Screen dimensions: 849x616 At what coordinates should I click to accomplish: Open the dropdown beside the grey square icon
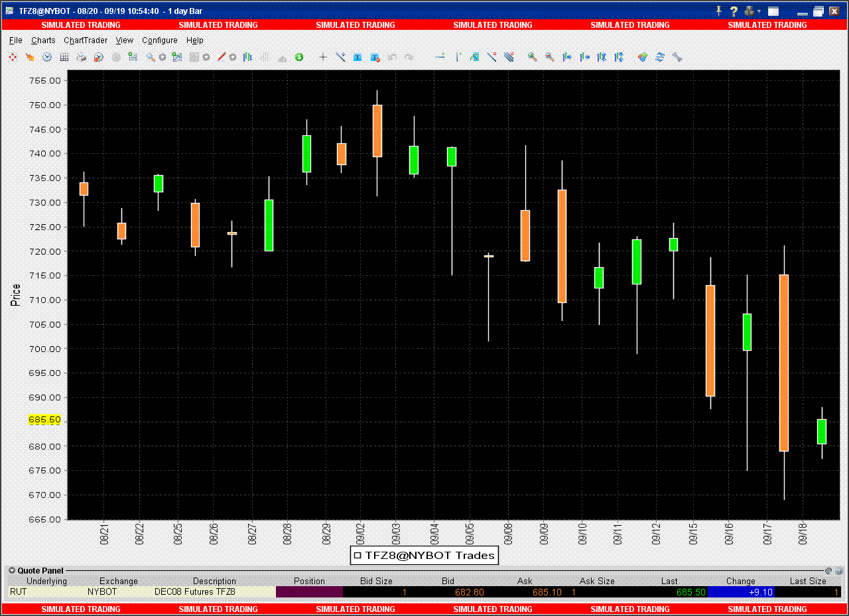click(x=206, y=58)
